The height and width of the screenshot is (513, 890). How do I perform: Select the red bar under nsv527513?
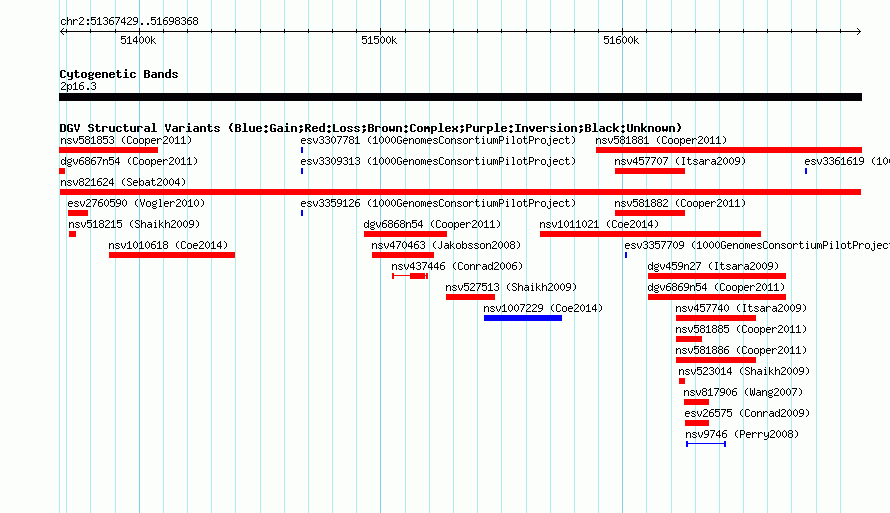tap(471, 297)
